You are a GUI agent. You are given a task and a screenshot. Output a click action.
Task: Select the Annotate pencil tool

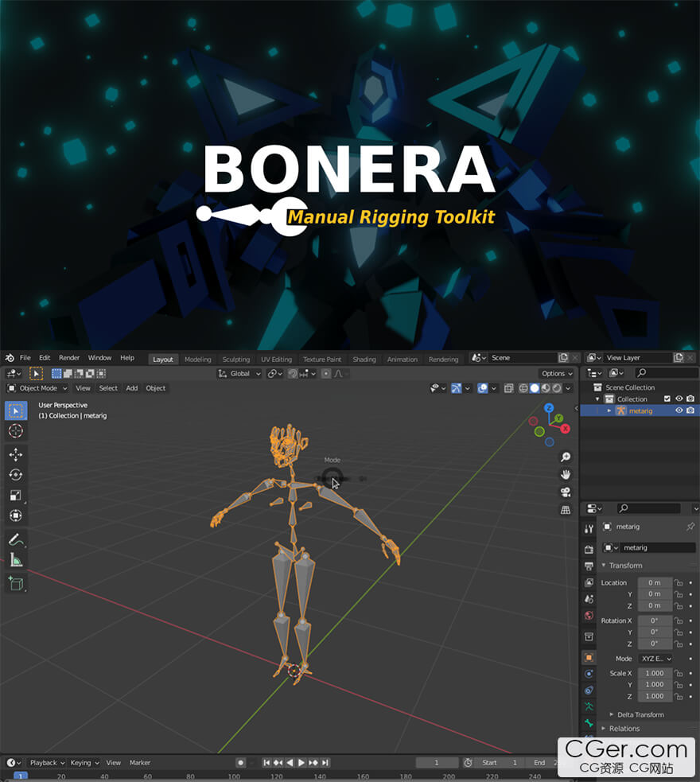pyautogui.click(x=16, y=539)
